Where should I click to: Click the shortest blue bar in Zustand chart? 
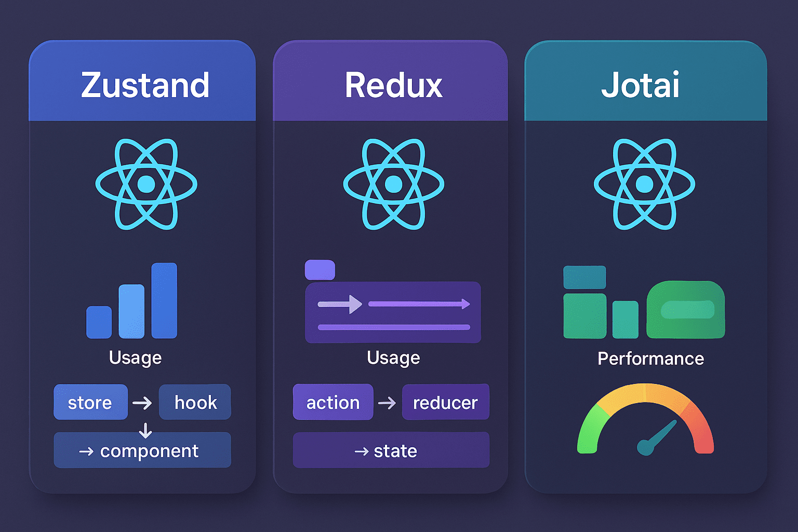pos(99,322)
